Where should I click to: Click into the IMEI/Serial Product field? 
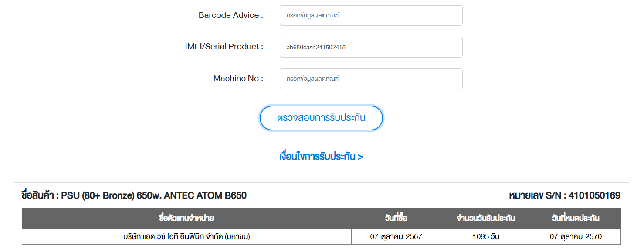371,47
